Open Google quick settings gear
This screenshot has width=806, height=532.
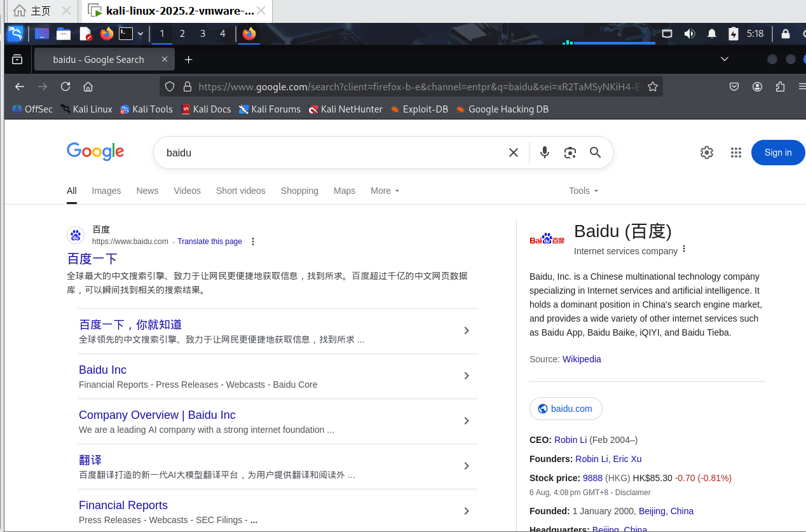[707, 153]
